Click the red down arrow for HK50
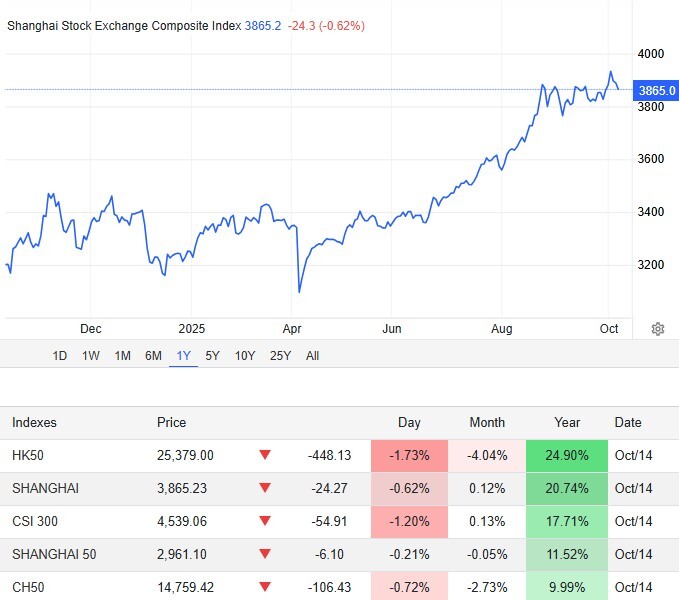The height and width of the screenshot is (600, 679). (265, 455)
